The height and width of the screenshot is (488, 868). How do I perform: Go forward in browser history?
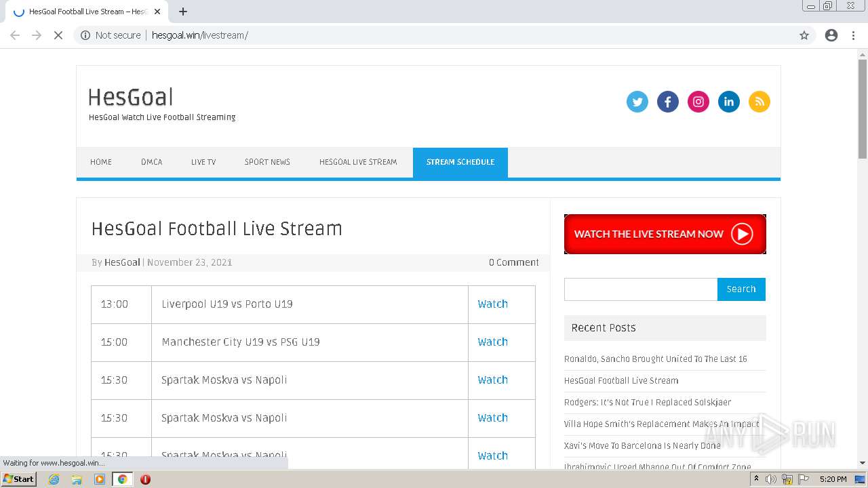tap(37, 35)
